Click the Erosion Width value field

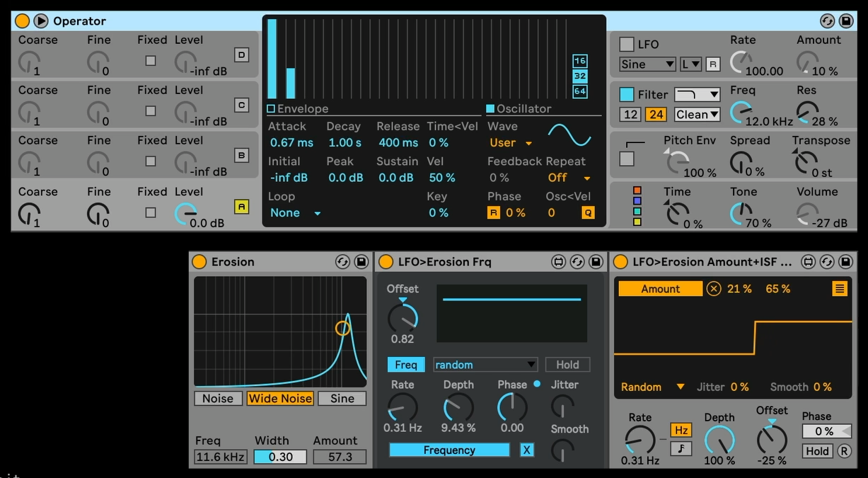tap(280, 457)
